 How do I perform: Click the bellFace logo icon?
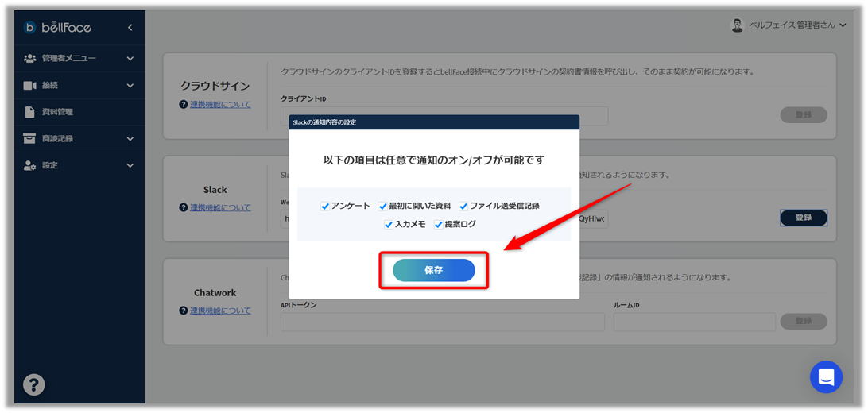point(30,27)
